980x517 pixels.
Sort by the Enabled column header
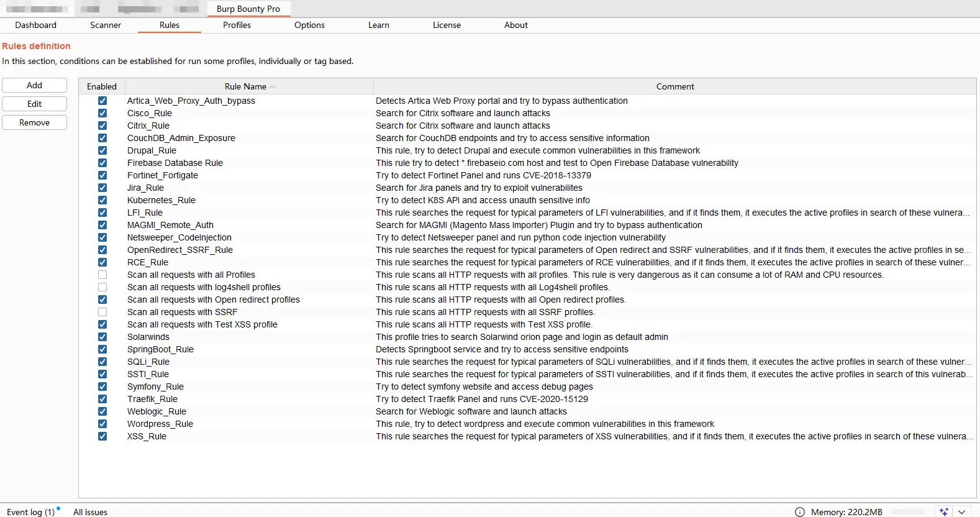click(x=102, y=86)
